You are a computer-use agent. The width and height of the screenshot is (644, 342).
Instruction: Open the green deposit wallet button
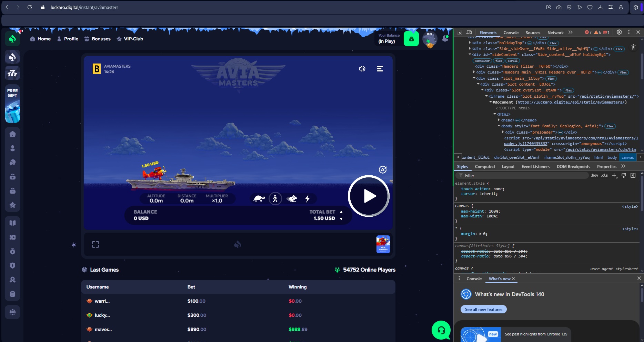pos(411,39)
